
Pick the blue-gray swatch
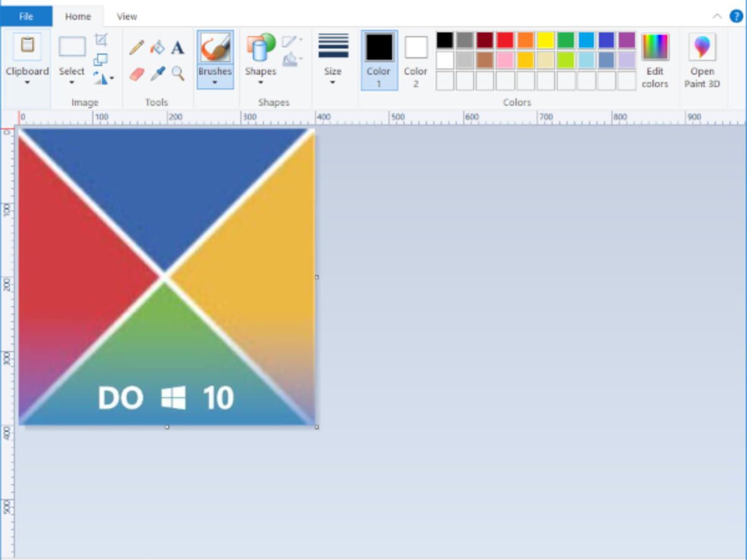point(606,60)
